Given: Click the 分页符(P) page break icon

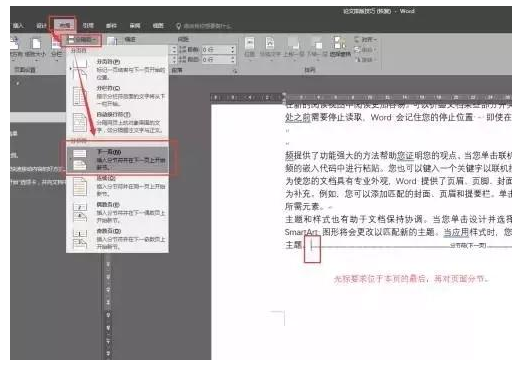Looking at the screenshot, I should pos(80,69).
